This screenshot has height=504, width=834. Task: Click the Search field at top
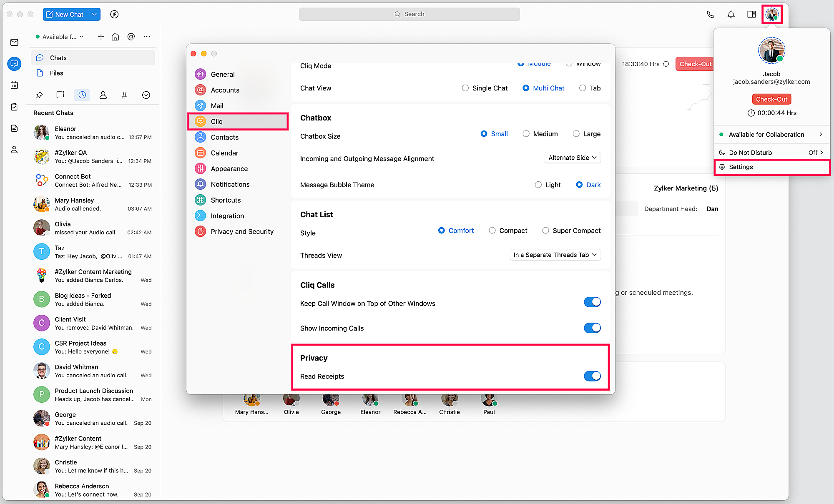tap(409, 14)
